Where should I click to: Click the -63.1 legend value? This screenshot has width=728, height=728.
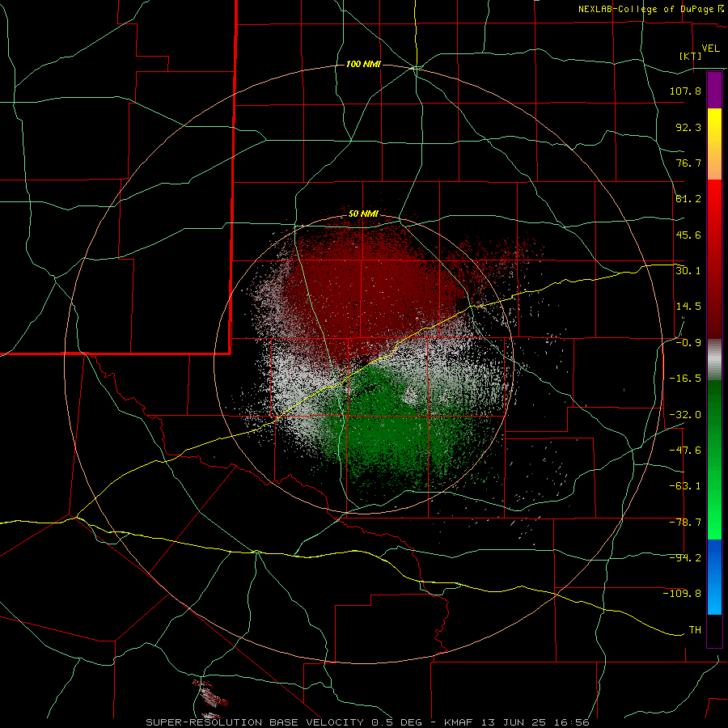[685, 485]
